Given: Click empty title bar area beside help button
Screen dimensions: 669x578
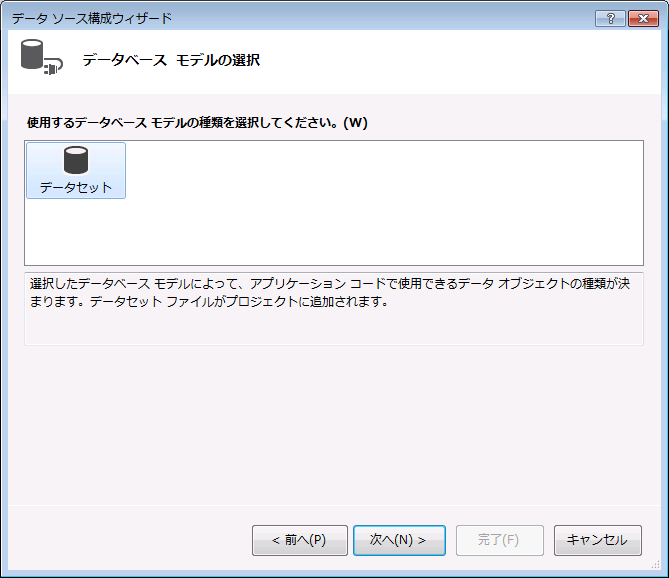Looking at the screenshot, I should [x=400, y=18].
